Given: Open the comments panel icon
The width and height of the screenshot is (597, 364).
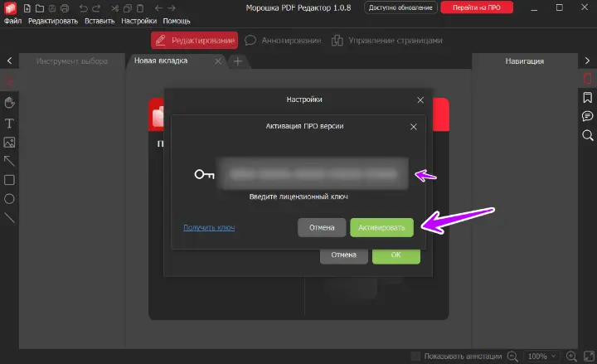Looking at the screenshot, I should (588, 116).
